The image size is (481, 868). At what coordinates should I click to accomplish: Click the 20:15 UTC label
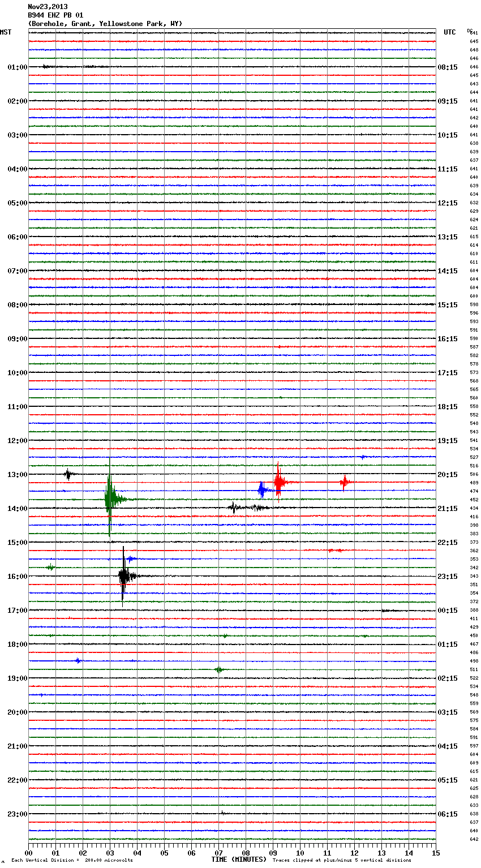448,475
